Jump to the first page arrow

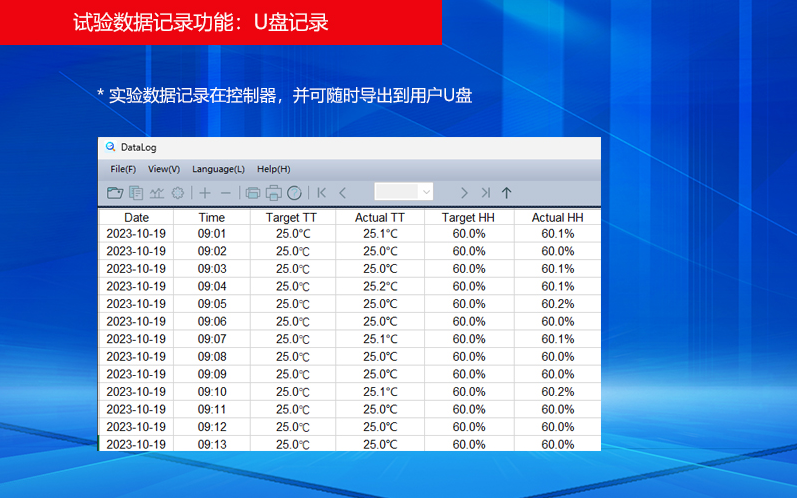coord(321,193)
